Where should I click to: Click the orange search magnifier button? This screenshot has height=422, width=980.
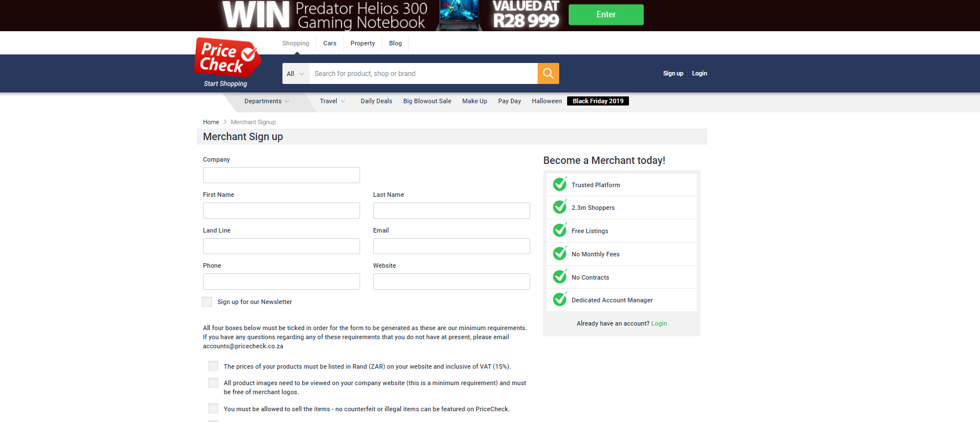(548, 73)
